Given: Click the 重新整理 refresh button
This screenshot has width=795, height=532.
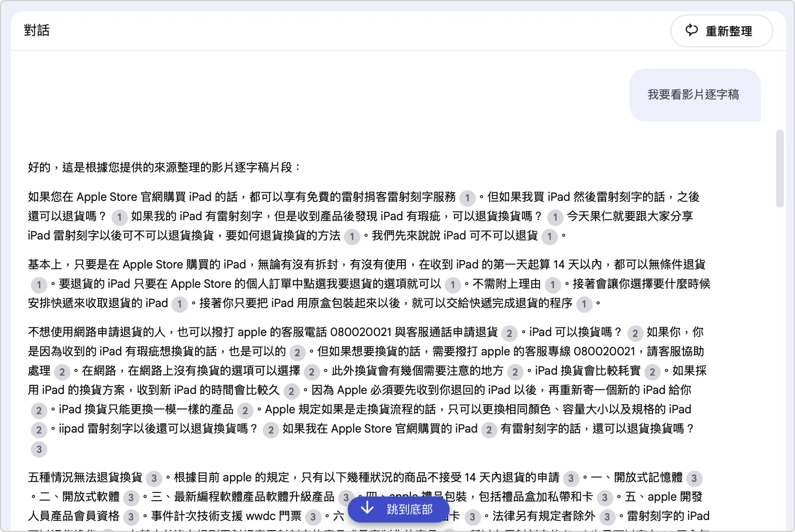Looking at the screenshot, I should 721,31.
